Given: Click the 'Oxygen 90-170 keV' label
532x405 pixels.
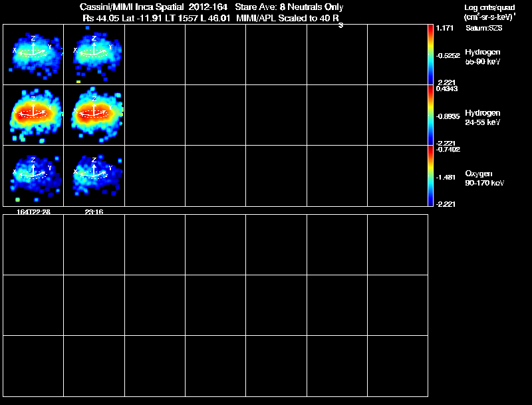Looking at the screenshot, I should pos(485,178).
